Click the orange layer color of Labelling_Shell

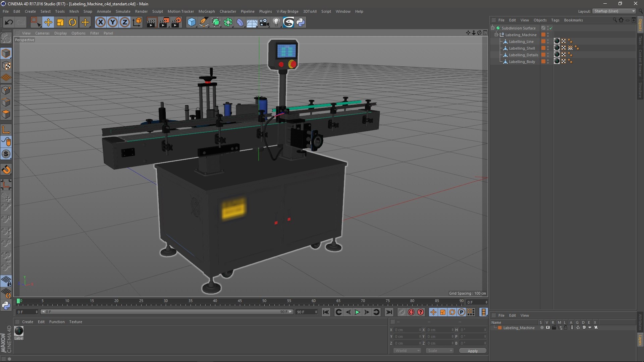[x=543, y=48]
